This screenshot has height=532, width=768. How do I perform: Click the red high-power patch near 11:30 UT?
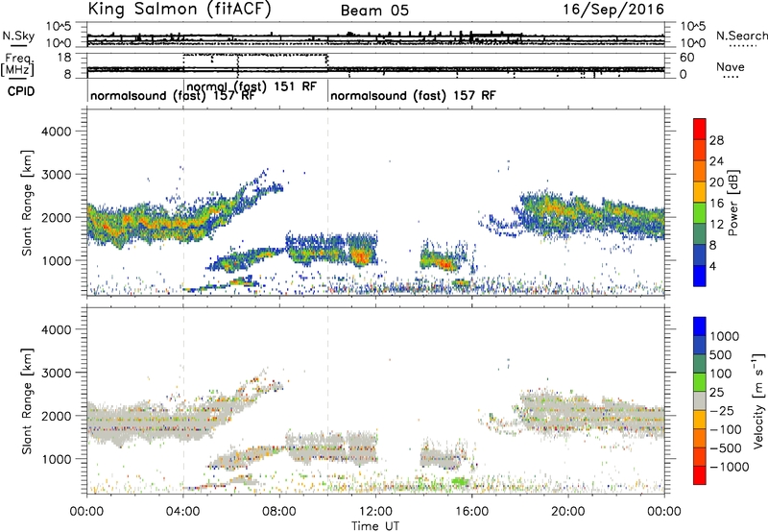361,255
